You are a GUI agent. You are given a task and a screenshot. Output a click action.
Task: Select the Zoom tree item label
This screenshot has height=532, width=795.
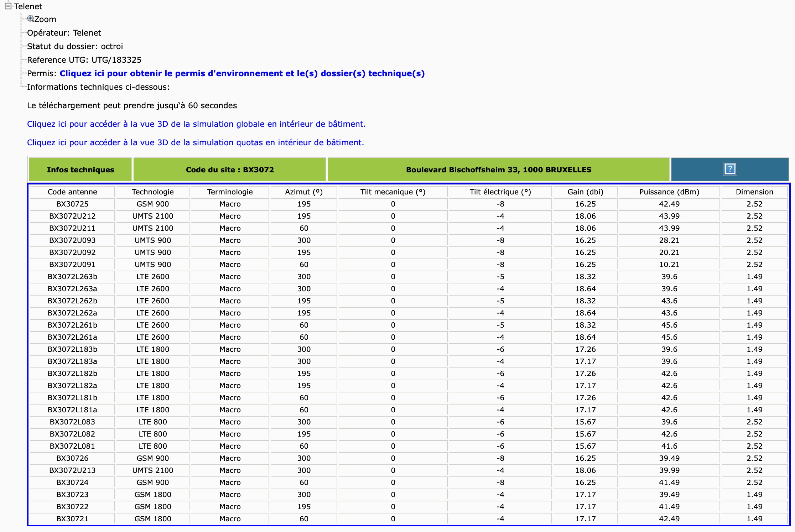pyautogui.click(x=45, y=19)
